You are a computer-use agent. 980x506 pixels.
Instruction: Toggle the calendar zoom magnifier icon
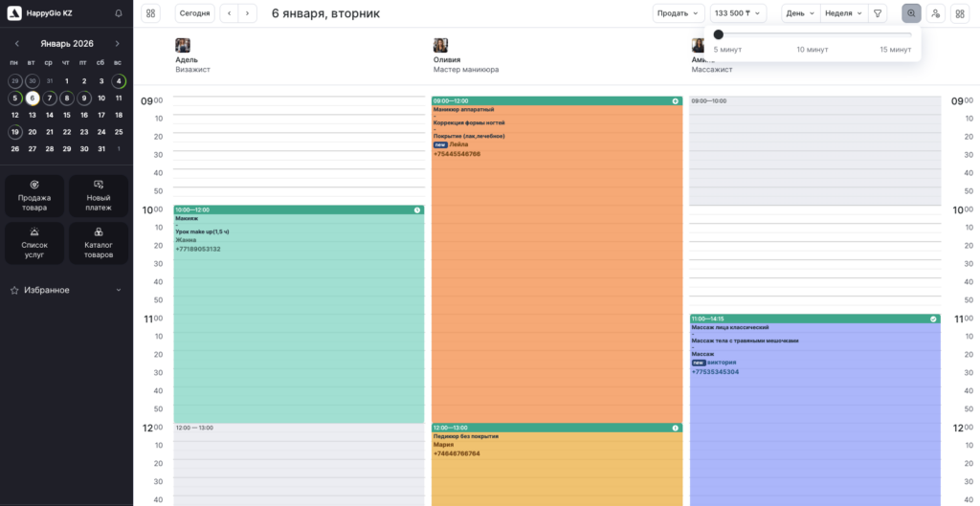[911, 13]
